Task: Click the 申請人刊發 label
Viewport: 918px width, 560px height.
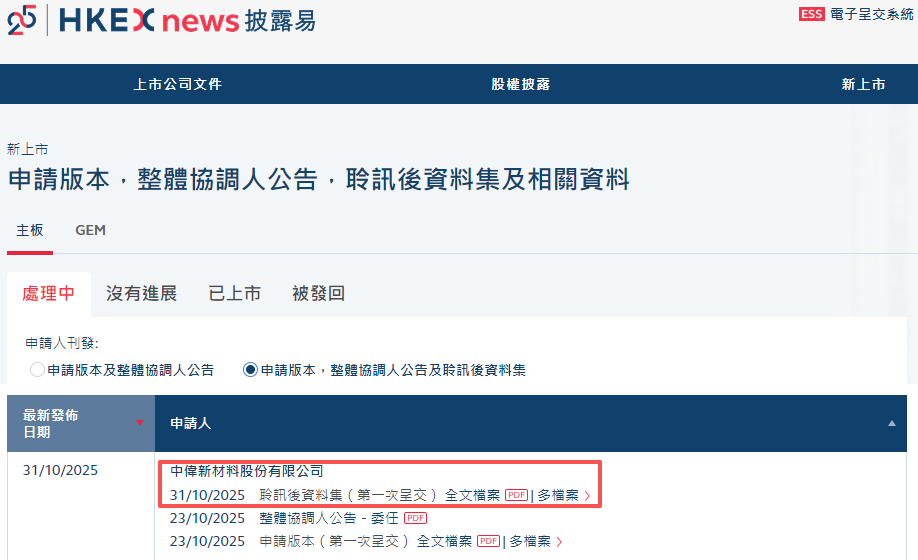Action: (x=61, y=343)
